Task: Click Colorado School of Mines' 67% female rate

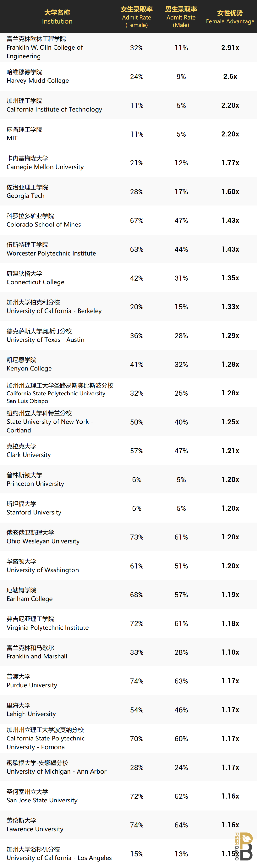Action: pos(137,221)
